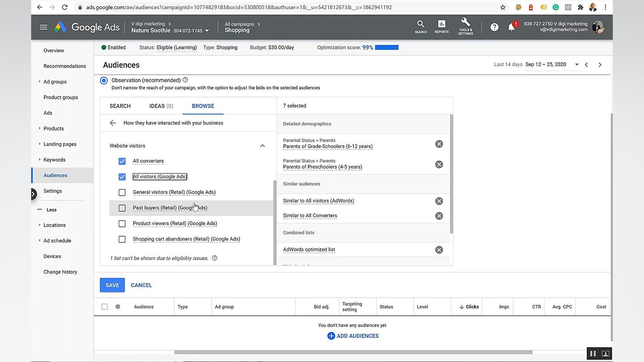Open Nature Soothie account dropdown

[x=207, y=31]
